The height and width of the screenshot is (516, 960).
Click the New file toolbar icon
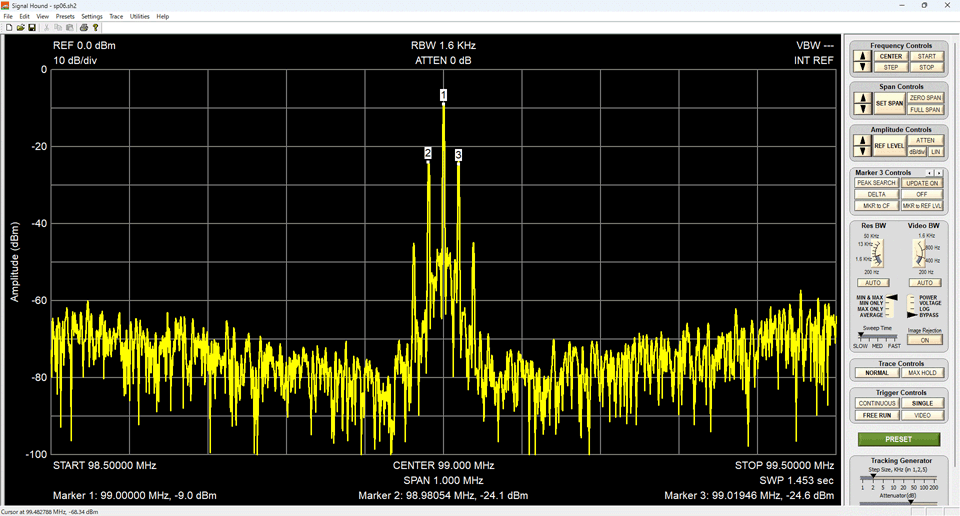click(8, 28)
